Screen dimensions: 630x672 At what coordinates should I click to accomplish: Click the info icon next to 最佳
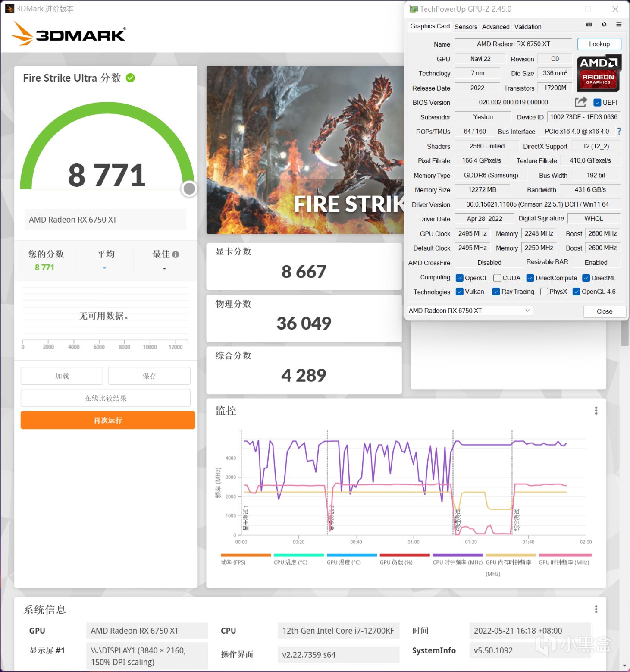point(176,254)
